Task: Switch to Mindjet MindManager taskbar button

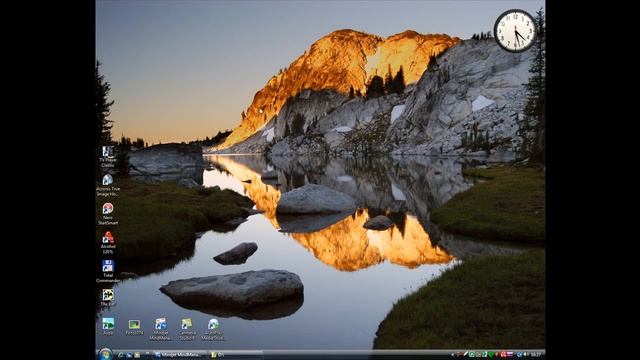Action: coord(180,355)
